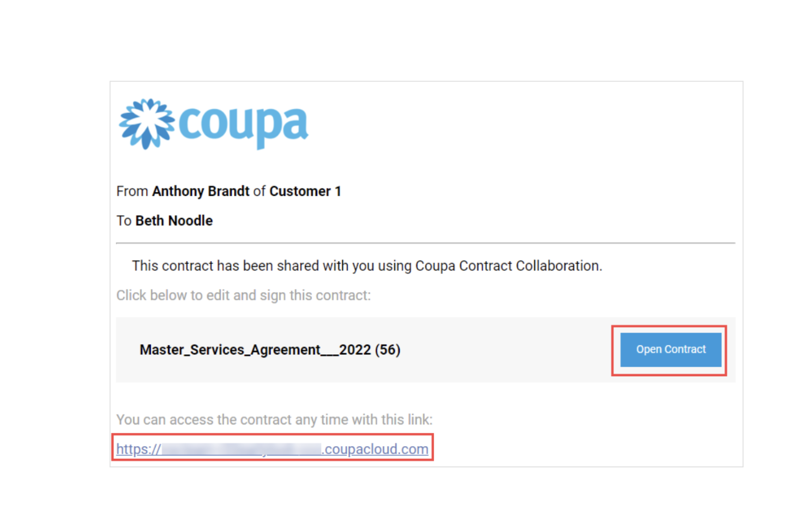The height and width of the screenshot is (505, 812).
Task: Click the contract sharing notice text
Action: (366, 266)
